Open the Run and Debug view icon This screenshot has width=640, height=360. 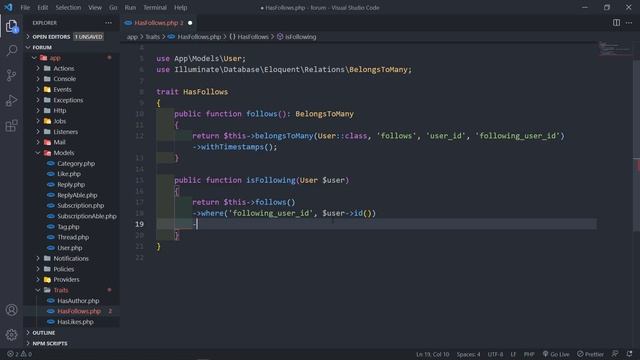point(11,100)
